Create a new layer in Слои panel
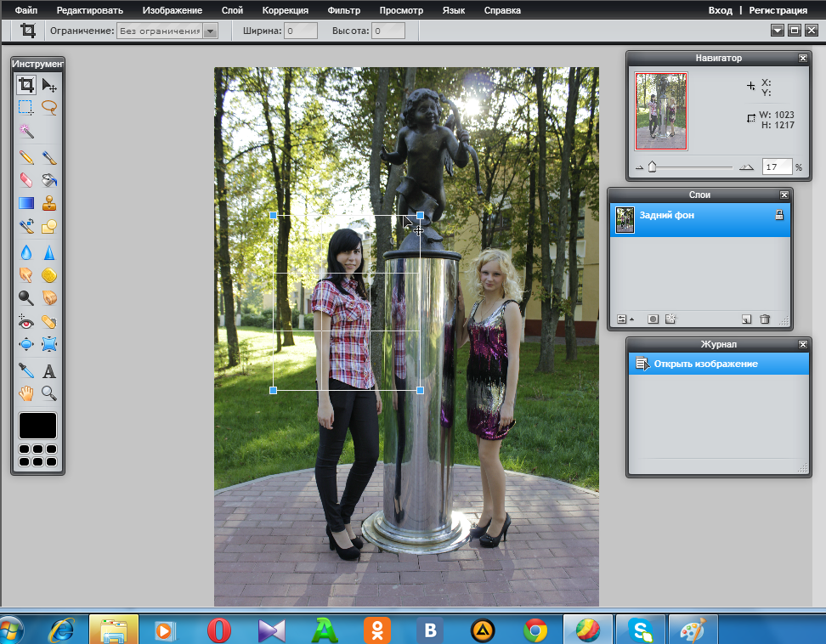Image resolution: width=826 pixels, height=644 pixels. point(746,319)
